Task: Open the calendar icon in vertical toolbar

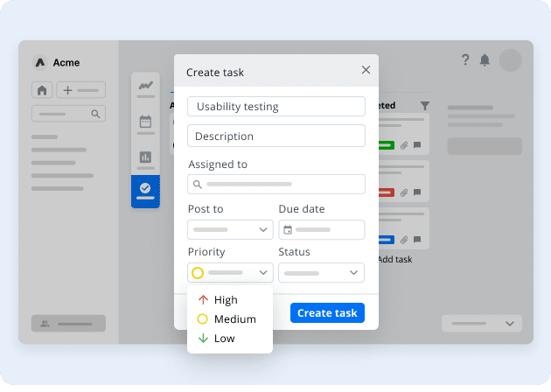Action: point(145,122)
